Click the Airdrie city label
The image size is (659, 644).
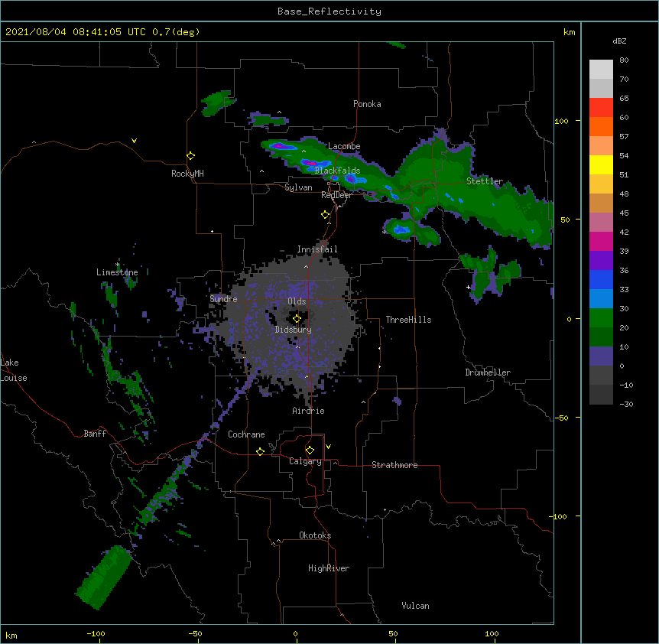309,411
